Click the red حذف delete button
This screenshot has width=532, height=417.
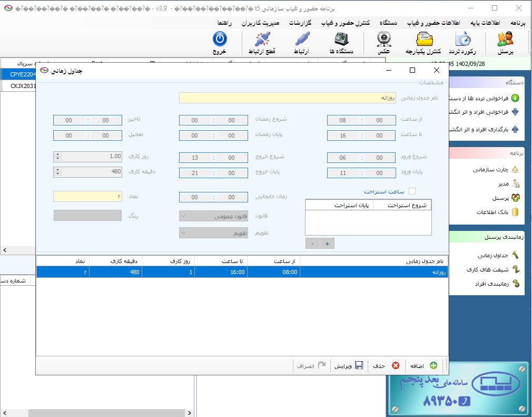(386, 366)
